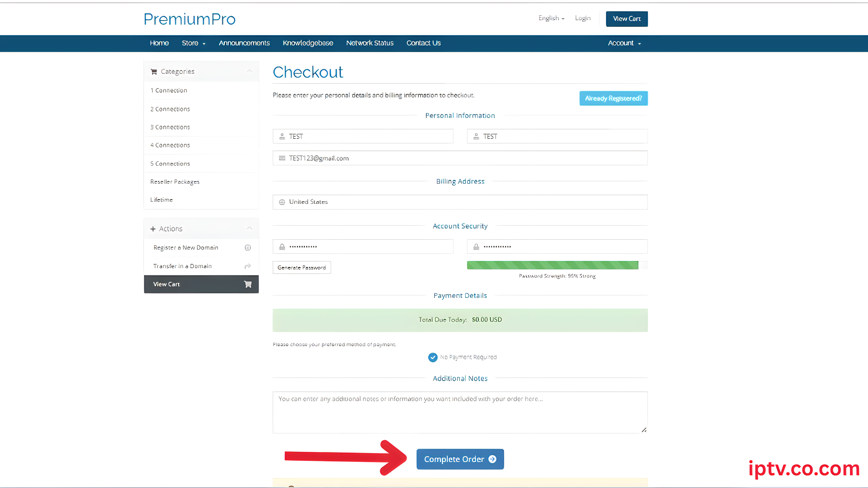
Task: Select 5 Connections category
Action: click(x=201, y=163)
